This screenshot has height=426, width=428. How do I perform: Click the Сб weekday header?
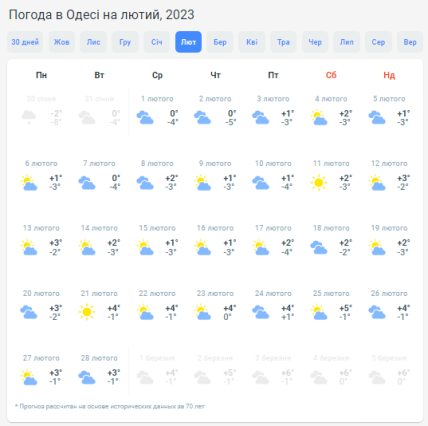[331, 75]
